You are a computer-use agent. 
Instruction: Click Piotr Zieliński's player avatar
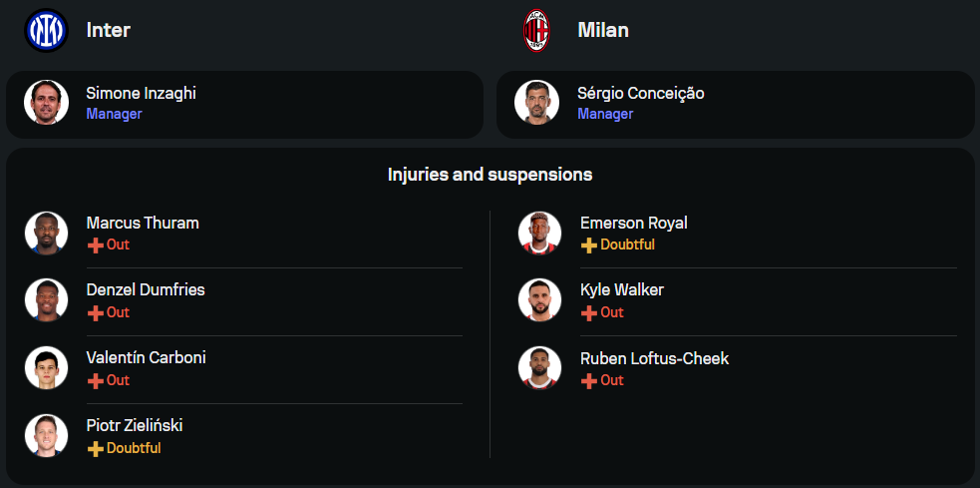(46, 436)
